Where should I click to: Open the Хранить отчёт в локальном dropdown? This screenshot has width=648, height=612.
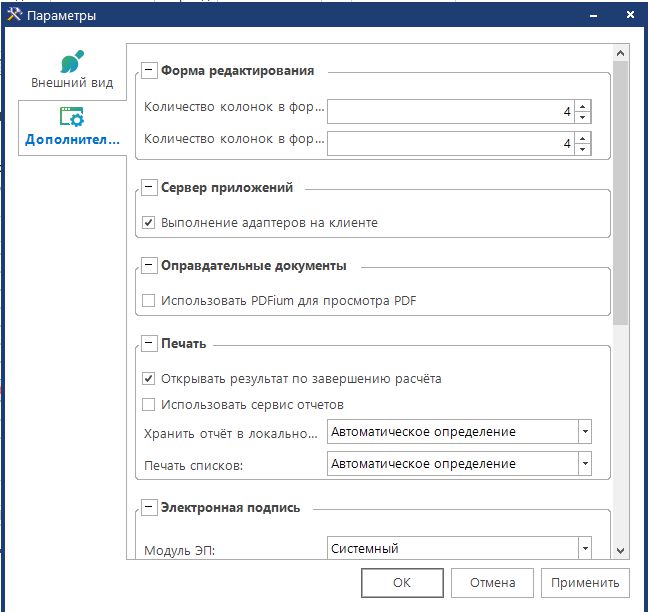pos(585,432)
